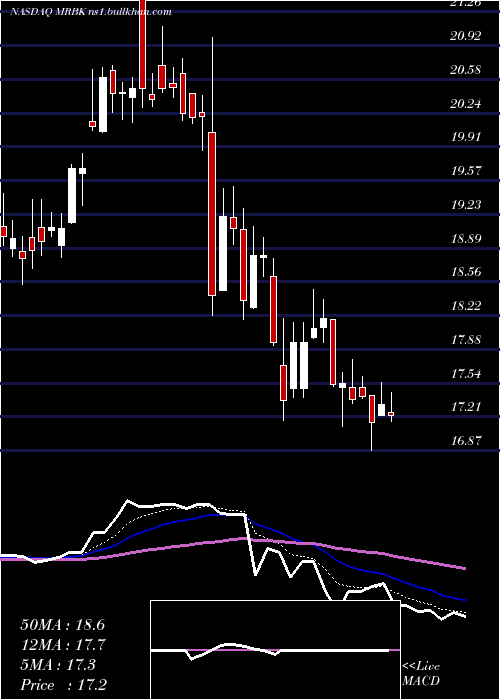Select the 20.58 price axis label
Screen dimensions: 500x700
pyautogui.click(x=466, y=70)
